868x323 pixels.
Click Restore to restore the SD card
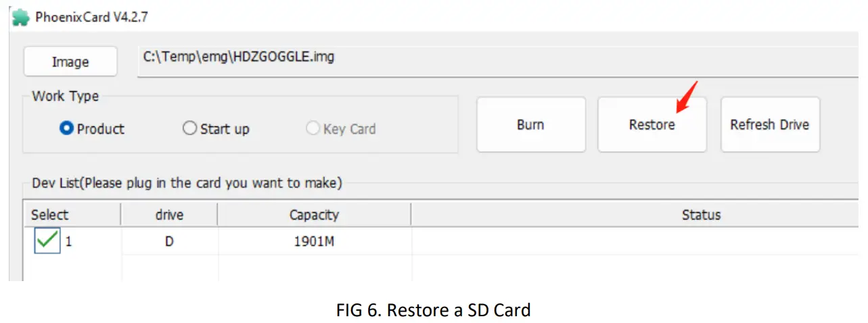pyautogui.click(x=652, y=125)
